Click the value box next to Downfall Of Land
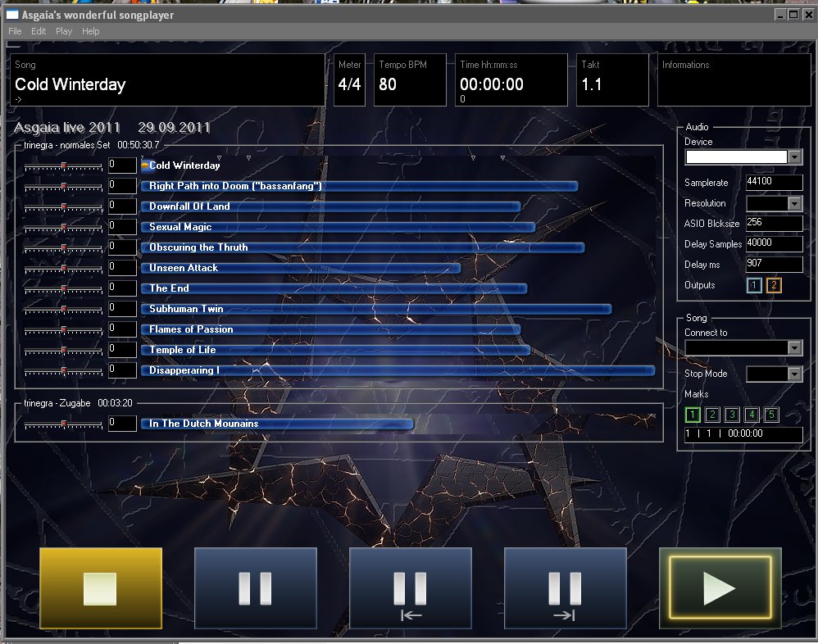Viewport: 818px width, 644px height. 122,206
